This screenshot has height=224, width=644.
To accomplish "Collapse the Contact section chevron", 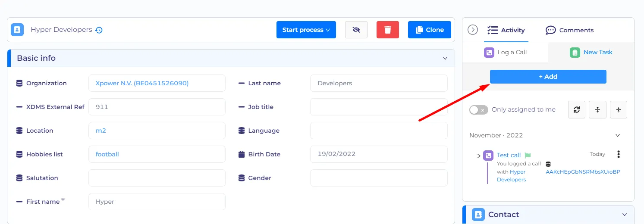I will 625,215.
